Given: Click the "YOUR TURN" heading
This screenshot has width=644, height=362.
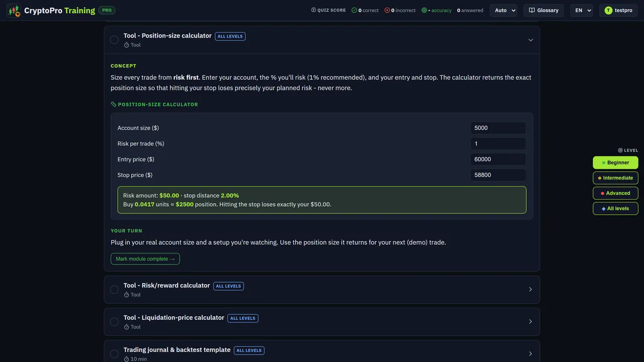Looking at the screenshot, I should coord(126,231).
